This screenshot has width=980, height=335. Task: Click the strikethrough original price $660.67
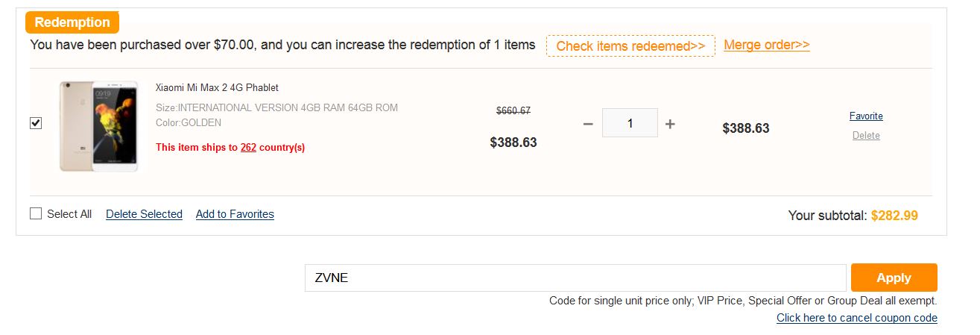513,110
